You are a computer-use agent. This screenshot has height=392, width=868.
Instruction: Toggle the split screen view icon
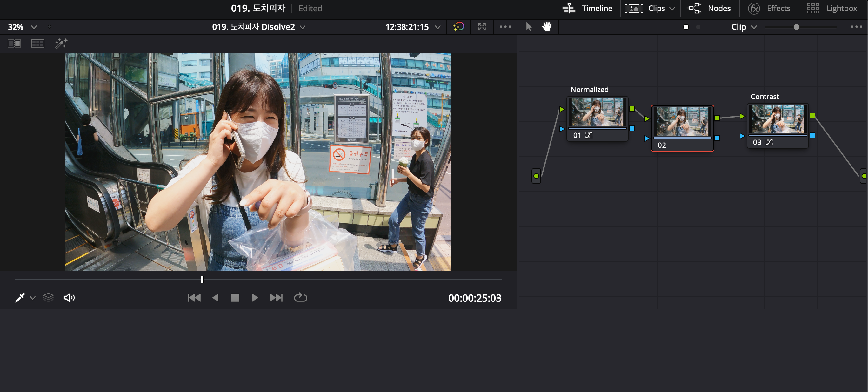click(37, 44)
